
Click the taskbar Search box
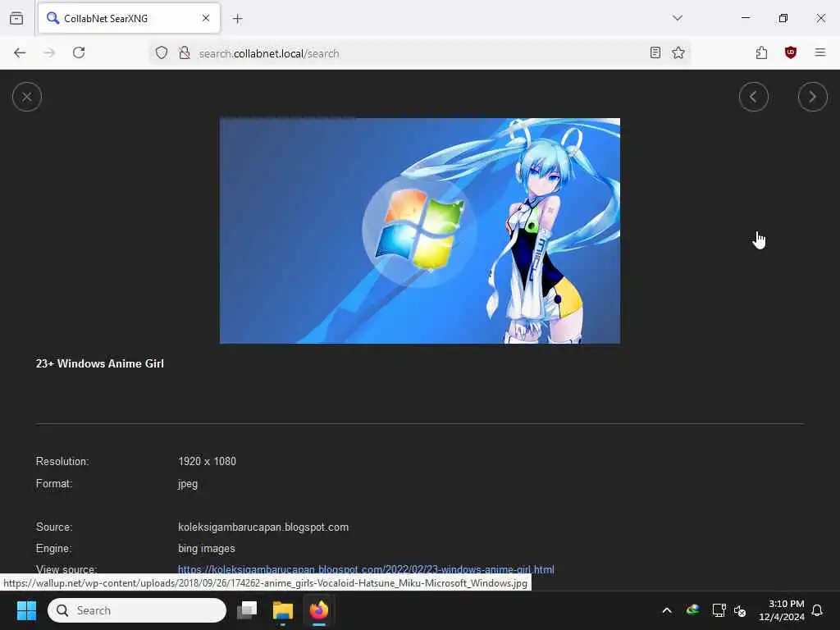[137, 610]
